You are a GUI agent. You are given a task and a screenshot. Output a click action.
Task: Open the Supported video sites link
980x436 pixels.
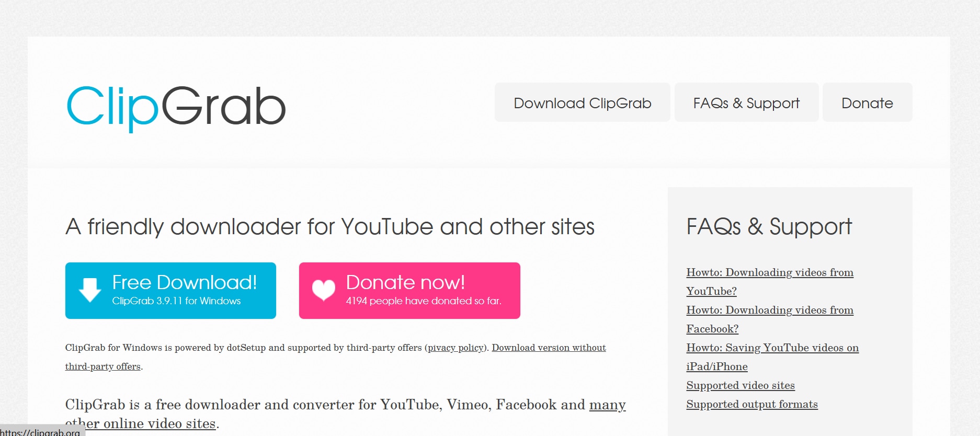tap(740, 385)
